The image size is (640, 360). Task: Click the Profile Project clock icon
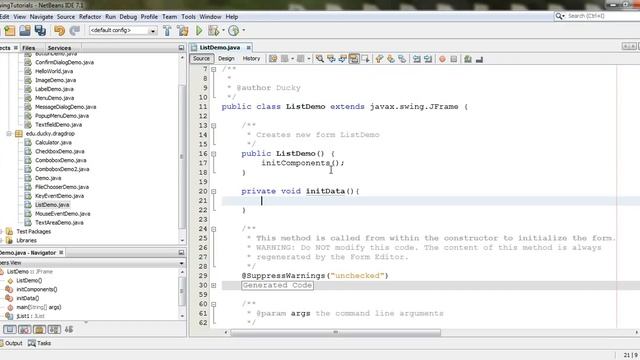[233, 31]
